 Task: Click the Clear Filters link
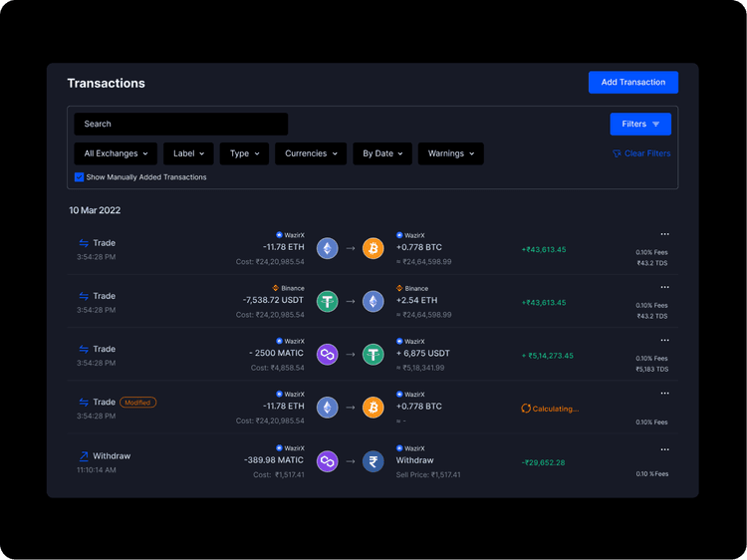tap(641, 153)
